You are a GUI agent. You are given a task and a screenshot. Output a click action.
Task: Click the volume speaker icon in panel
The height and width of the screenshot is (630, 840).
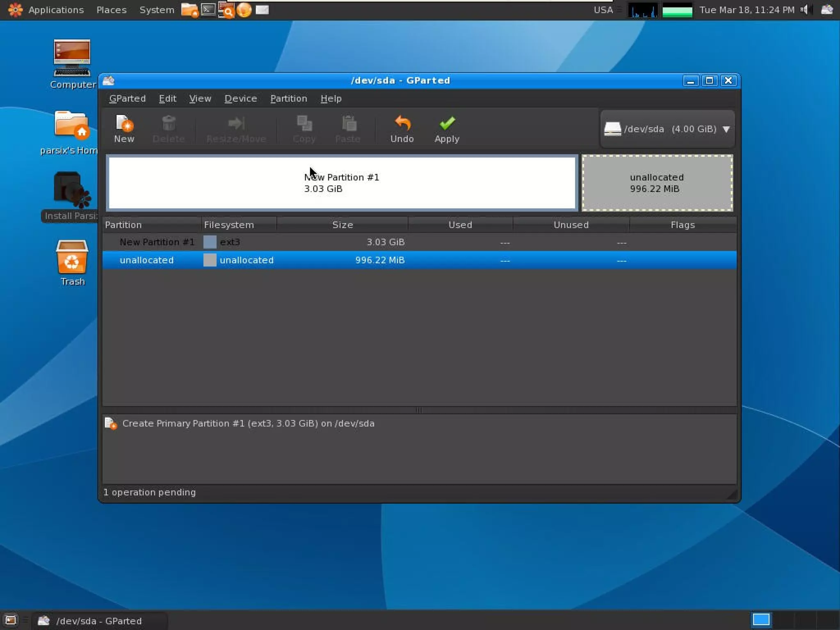(x=804, y=9)
